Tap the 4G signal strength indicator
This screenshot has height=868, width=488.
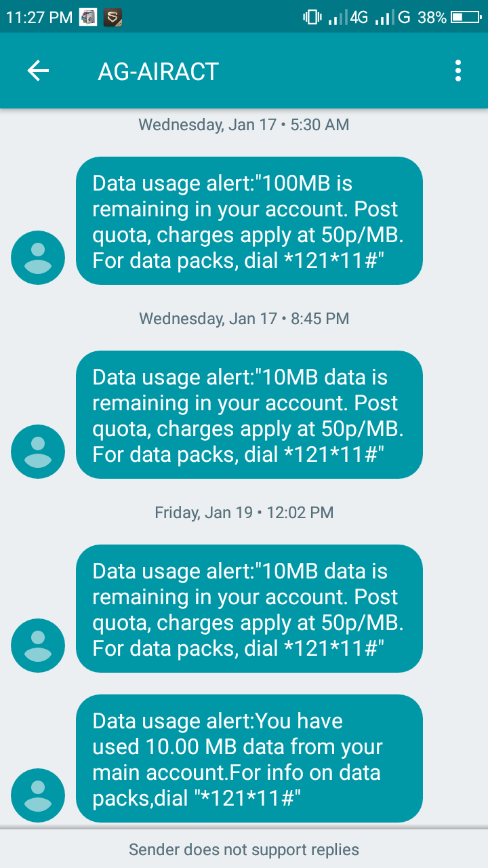[x=347, y=18]
